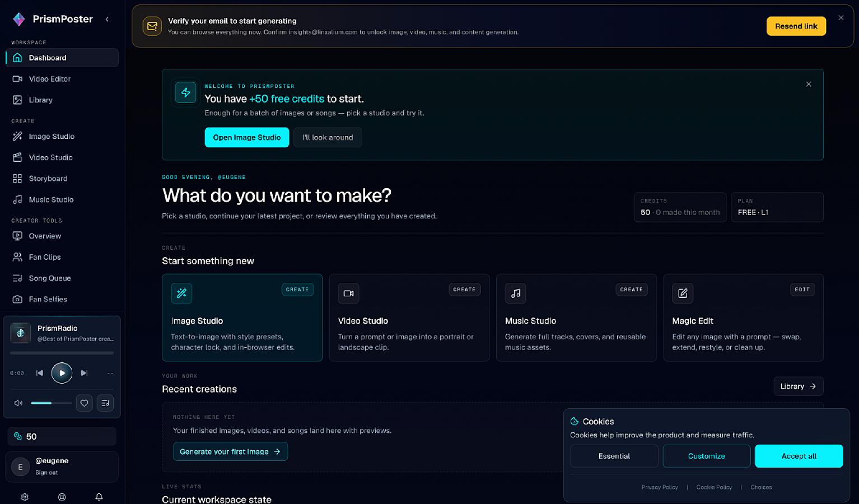Open Song Queue in the sidebar
859x504 pixels.
coord(62,278)
